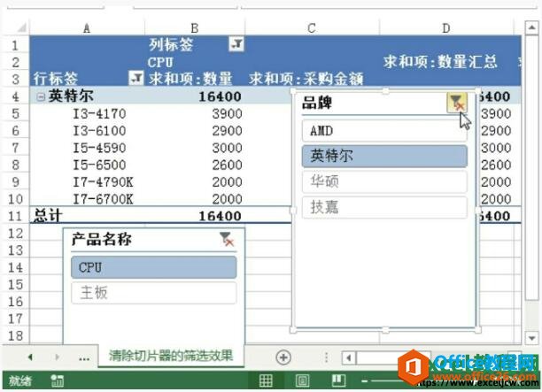The image size is (542, 392).
Task: Click column B value 3900
Action: pyautogui.click(x=227, y=113)
